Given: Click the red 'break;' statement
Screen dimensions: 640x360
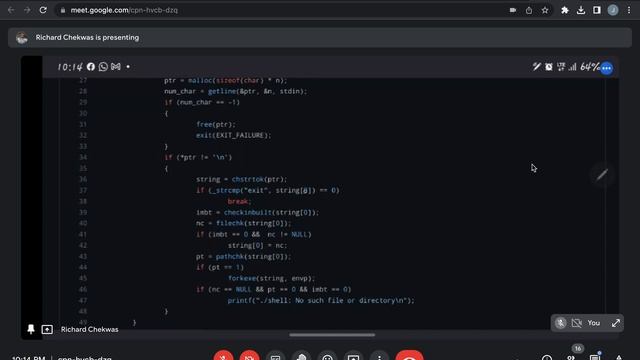Looking at the screenshot, I should coord(239,202).
